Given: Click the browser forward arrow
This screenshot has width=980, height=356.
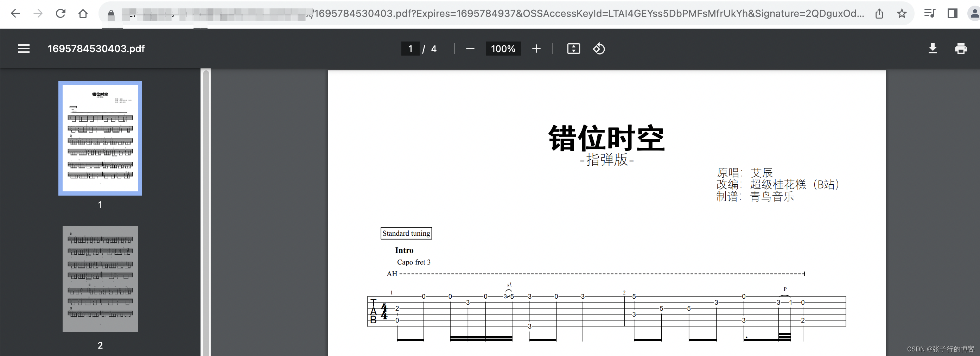Looking at the screenshot, I should 38,14.
